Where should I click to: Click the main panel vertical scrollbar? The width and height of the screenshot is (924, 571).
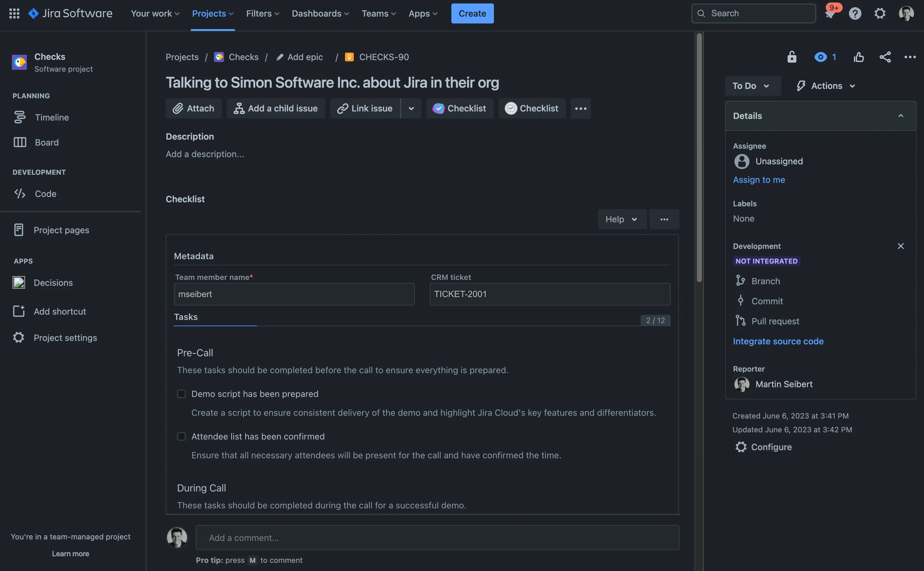699,157
